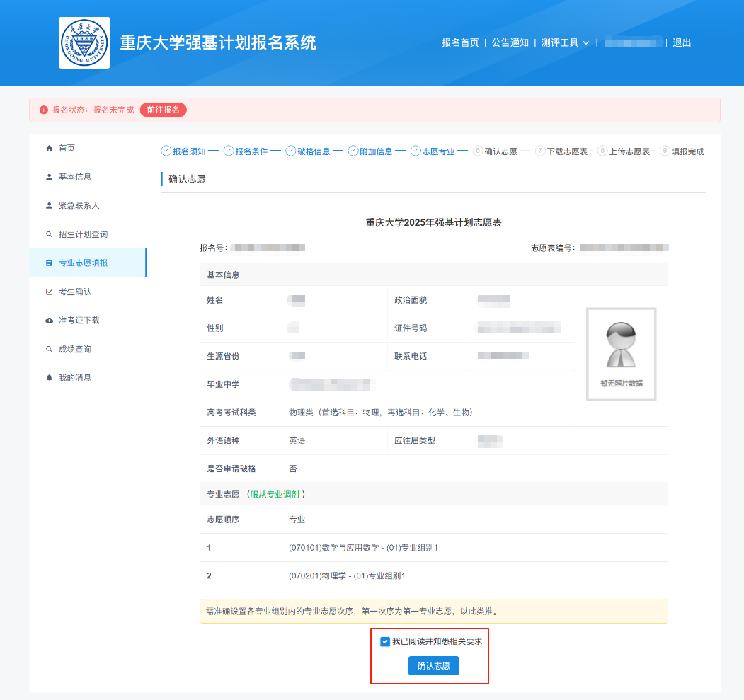Click the 附加信息 step label
Image resolution: width=744 pixels, height=700 pixels.
[376, 151]
